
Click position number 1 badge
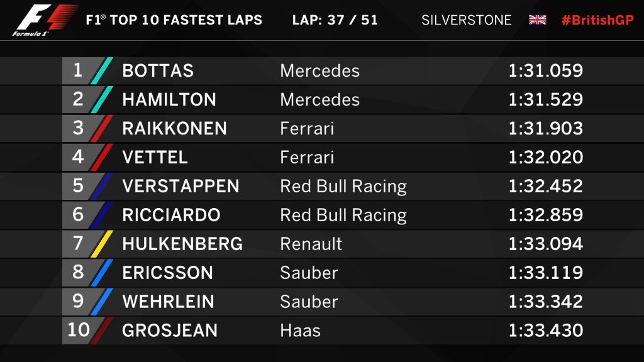point(78,70)
